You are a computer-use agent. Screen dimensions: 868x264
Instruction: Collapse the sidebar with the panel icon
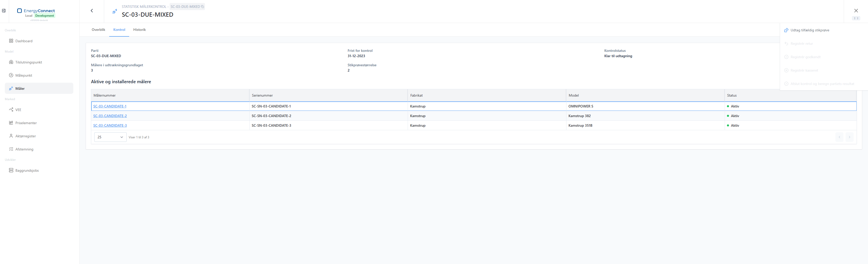(4, 10)
